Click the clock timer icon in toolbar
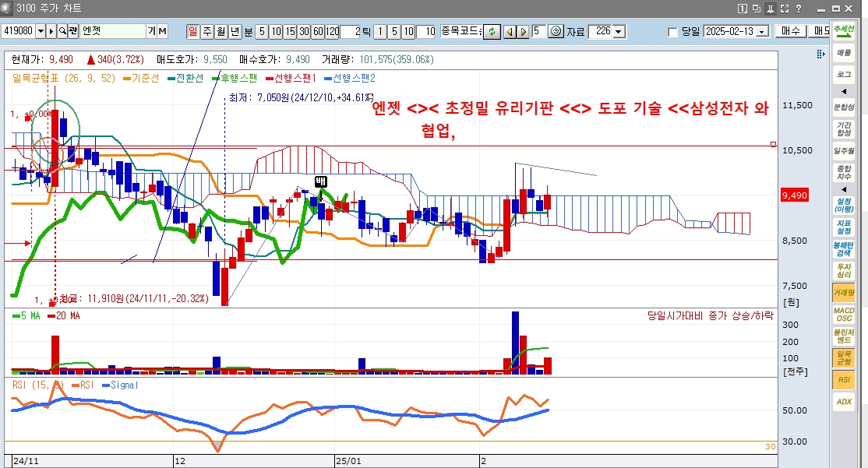Screen dimensions: 868x468 click(x=556, y=31)
